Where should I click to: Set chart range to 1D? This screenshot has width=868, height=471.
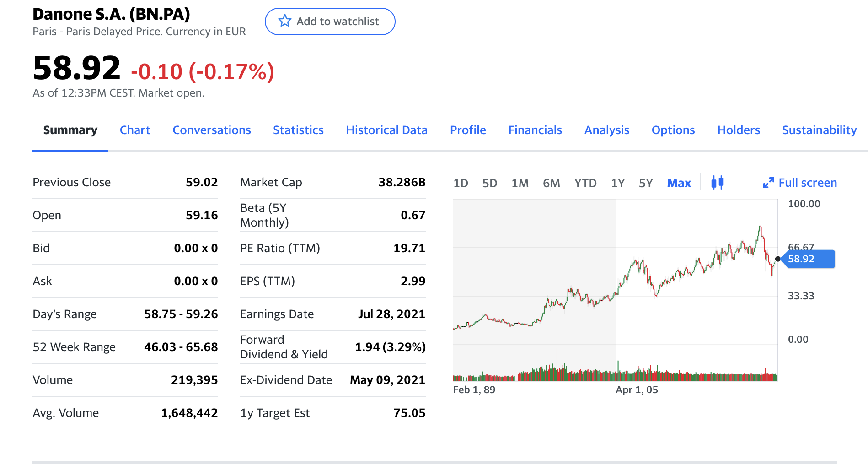[461, 183]
